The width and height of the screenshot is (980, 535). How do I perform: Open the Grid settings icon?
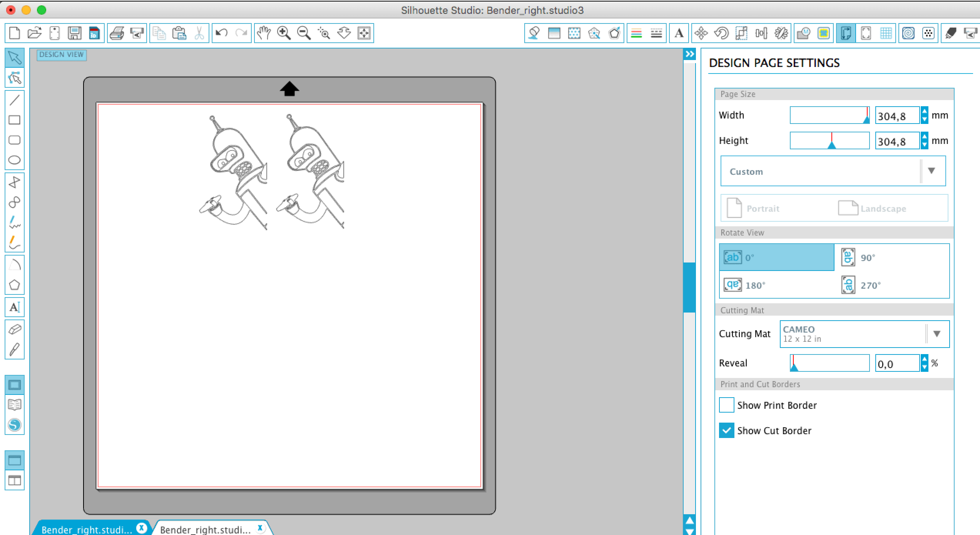[x=886, y=33]
